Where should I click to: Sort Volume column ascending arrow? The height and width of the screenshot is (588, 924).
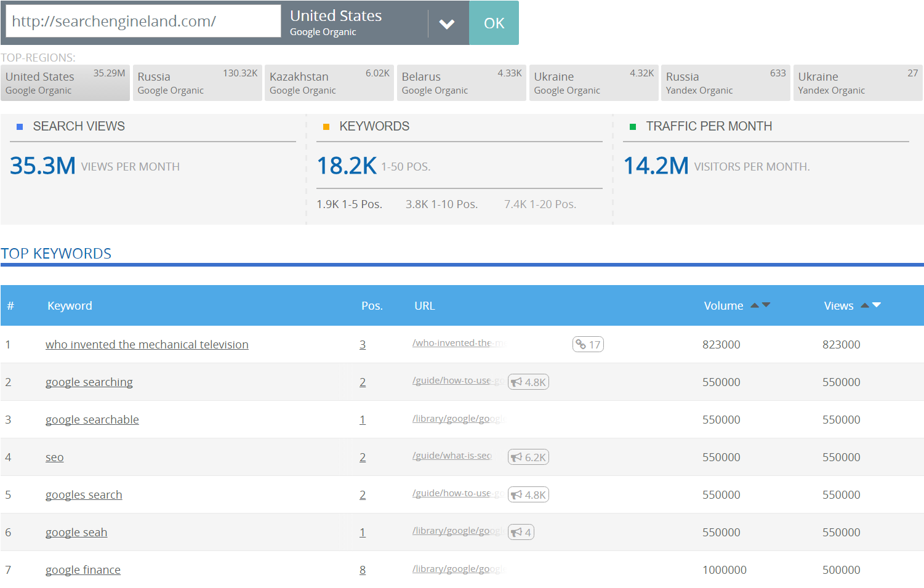click(x=755, y=305)
